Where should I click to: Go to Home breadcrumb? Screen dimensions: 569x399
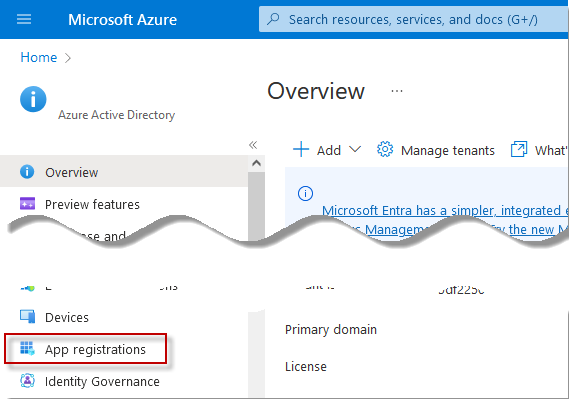click(x=38, y=57)
